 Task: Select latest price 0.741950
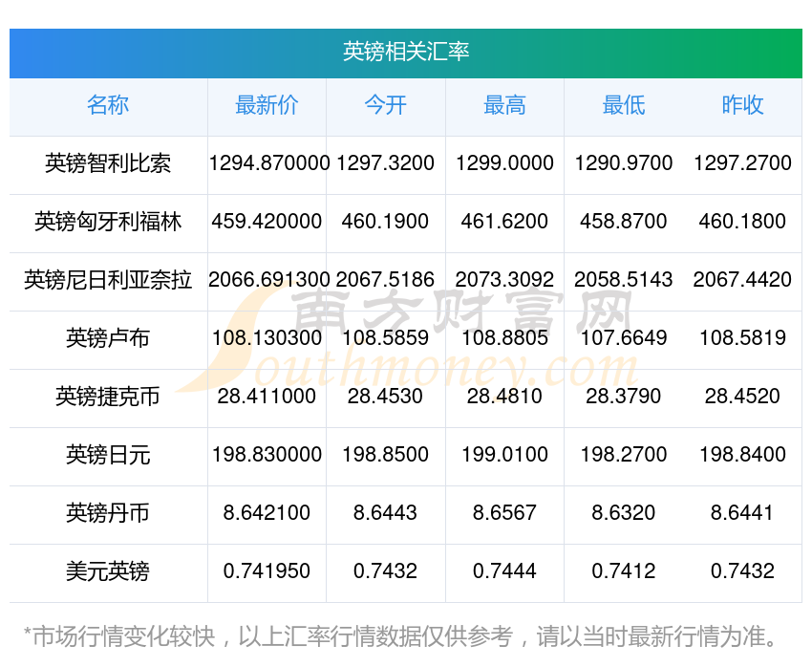click(267, 571)
